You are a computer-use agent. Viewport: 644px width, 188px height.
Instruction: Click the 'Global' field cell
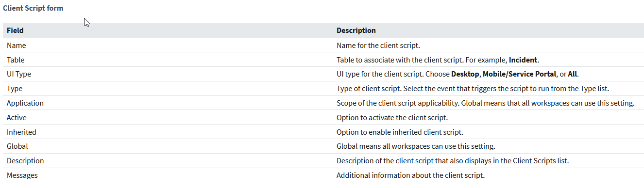point(17,146)
